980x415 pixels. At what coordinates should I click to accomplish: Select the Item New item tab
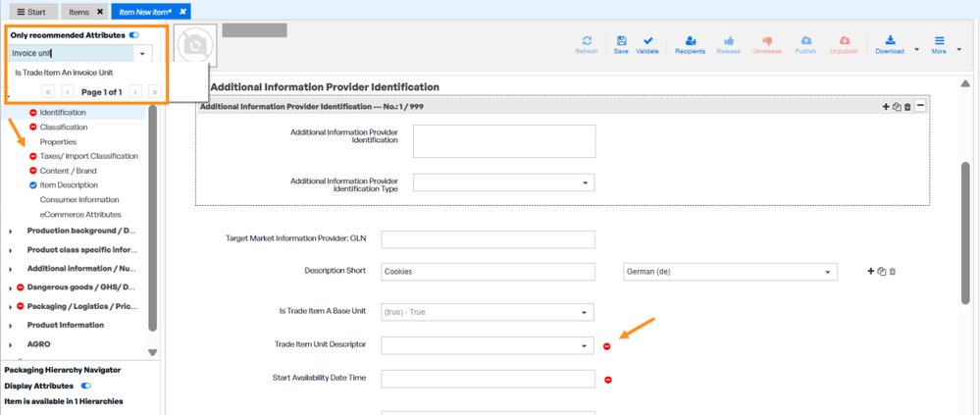(145, 12)
